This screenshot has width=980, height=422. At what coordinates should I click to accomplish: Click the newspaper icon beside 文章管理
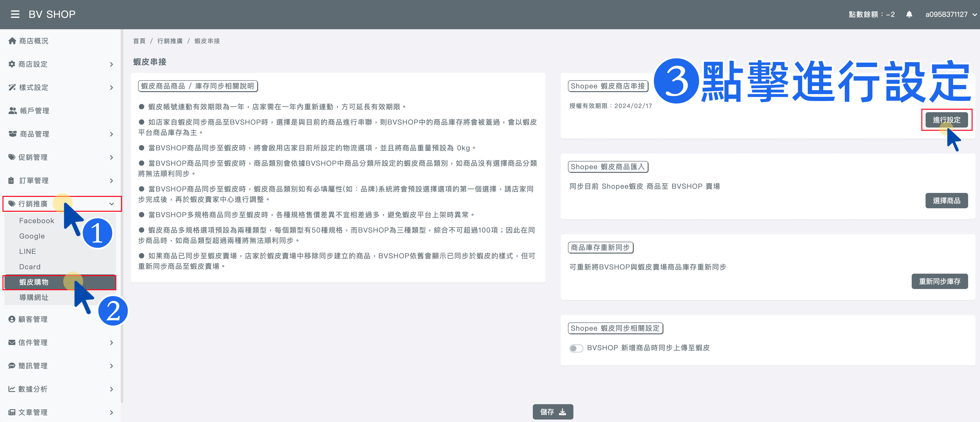point(12,412)
